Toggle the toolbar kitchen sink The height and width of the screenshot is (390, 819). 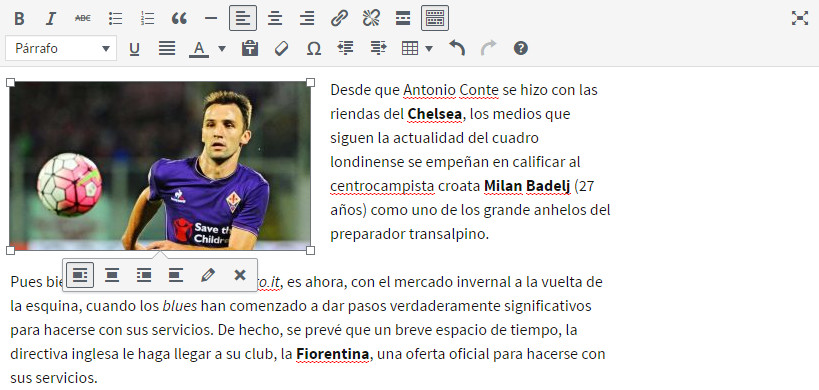coord(435,19)
